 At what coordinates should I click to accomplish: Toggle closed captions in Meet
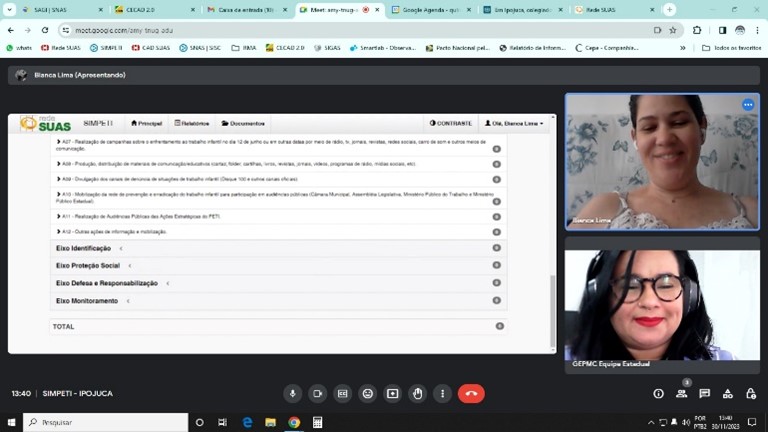(342, 394)
